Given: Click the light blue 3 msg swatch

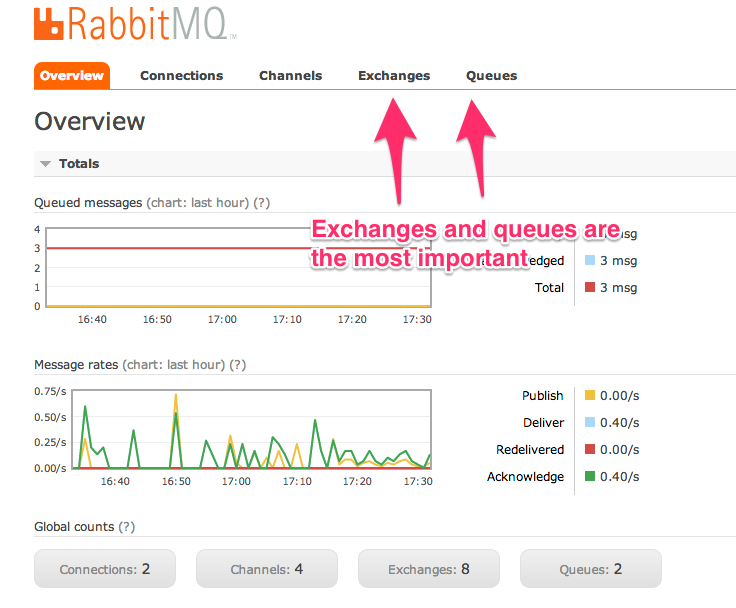Looking at the screenshot, I should click(x=590, y=260).
